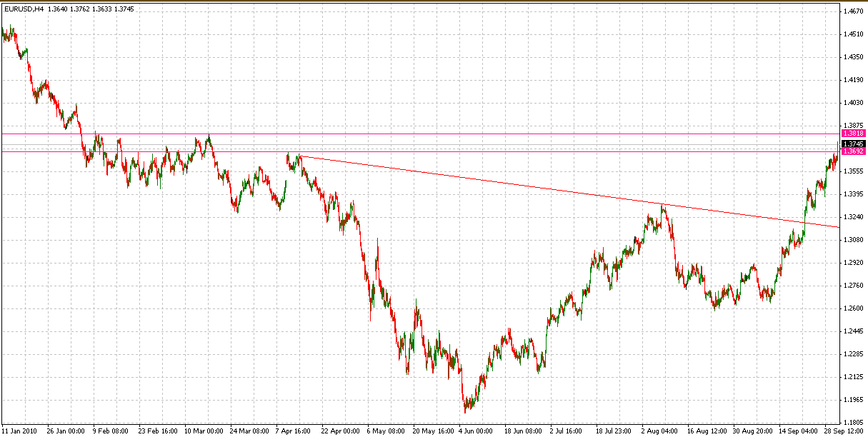Click the 16 Aug 12:00 time label

coord(706,431)
